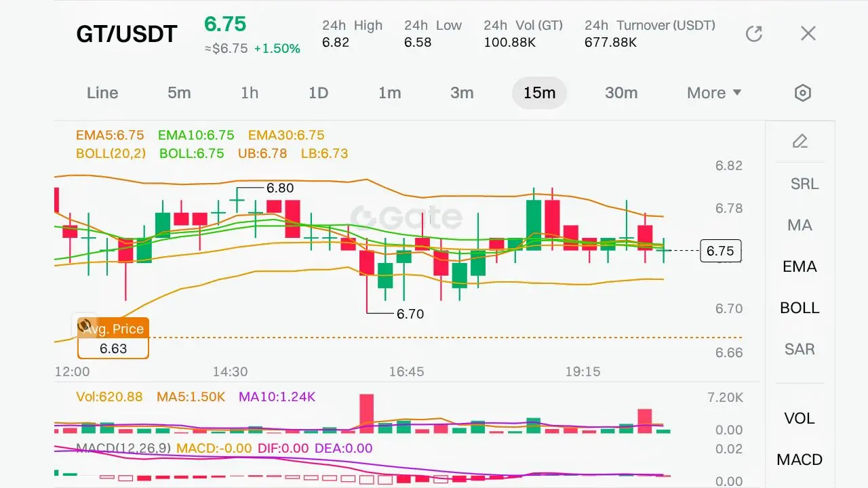Screen dimensions: 868x488
Task: Click the MA10:1.24K volume legend
Action: tap(277, 396)
